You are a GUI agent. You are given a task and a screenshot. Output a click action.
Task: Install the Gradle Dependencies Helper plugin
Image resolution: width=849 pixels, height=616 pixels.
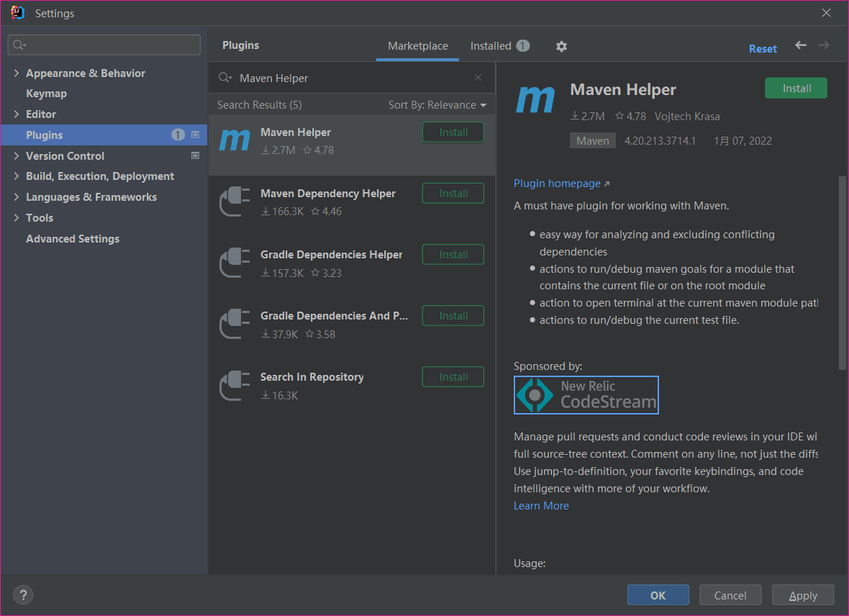[453, 255]
